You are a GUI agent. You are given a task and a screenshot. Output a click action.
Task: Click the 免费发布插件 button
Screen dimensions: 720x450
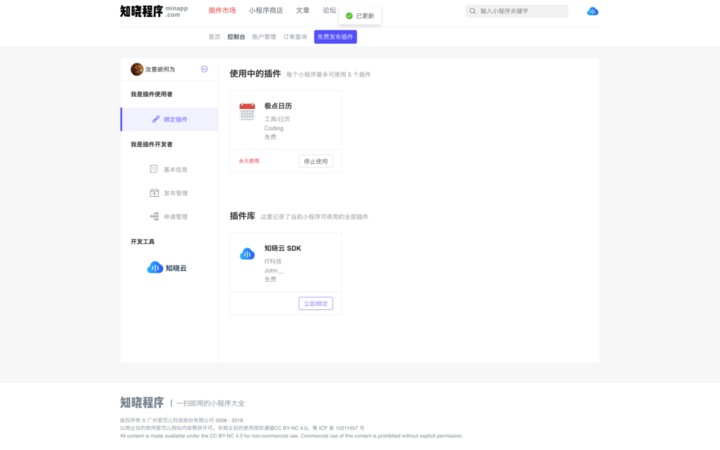[335, 37]
